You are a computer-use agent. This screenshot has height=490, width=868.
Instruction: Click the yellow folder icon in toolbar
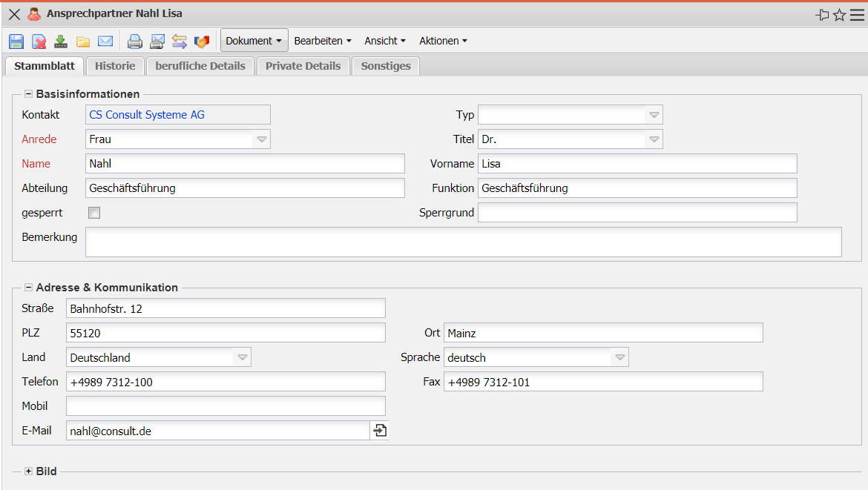coord(83,42)
